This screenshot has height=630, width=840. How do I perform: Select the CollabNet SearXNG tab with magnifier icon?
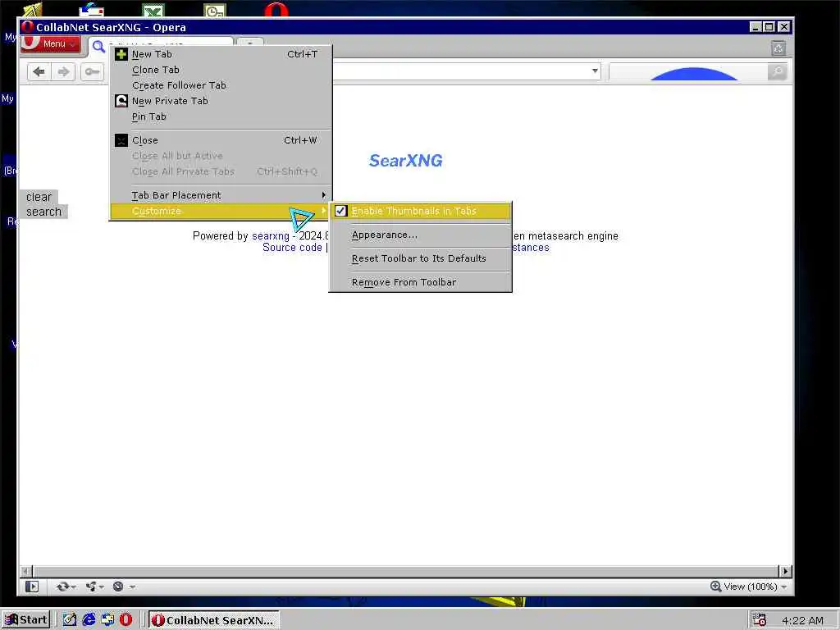tap(161, 45)
